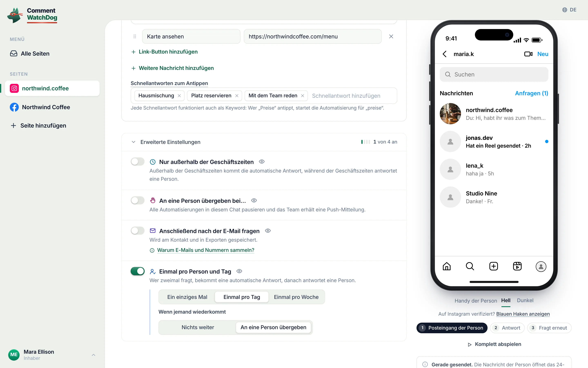Toggle Anschließend nach der E-Mail fragen
The width and height of the screenshot is (588, 368).
coord(138,231)
